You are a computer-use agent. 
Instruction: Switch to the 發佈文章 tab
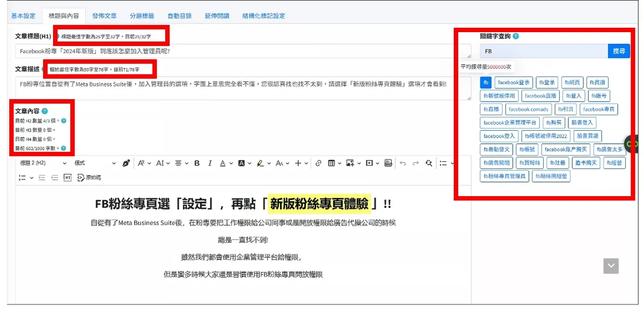104,16
